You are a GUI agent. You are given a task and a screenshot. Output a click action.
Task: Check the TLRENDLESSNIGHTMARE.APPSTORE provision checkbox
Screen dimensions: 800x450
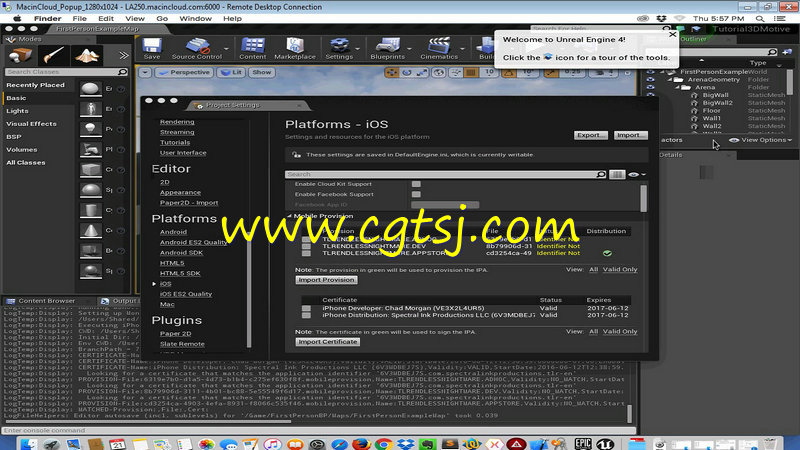coord(306,253)
